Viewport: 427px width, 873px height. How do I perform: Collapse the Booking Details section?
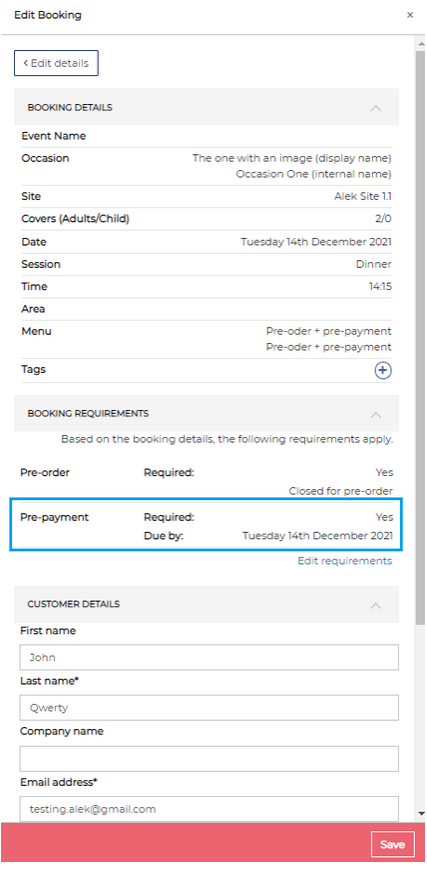376,107
